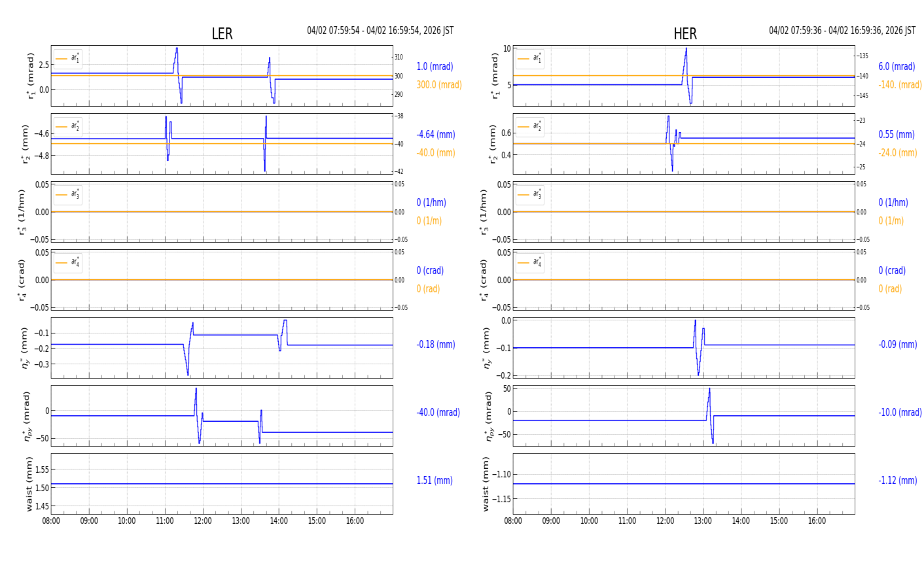Click the HER r3* legend box
This screenshot has width=924, height=565.
(x=530, y=194)
